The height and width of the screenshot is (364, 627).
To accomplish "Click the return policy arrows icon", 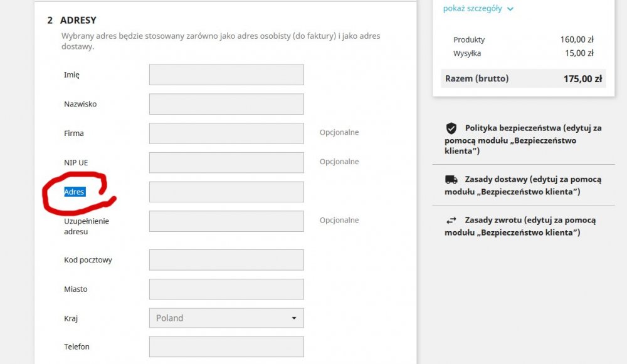I will pos(451,221).
